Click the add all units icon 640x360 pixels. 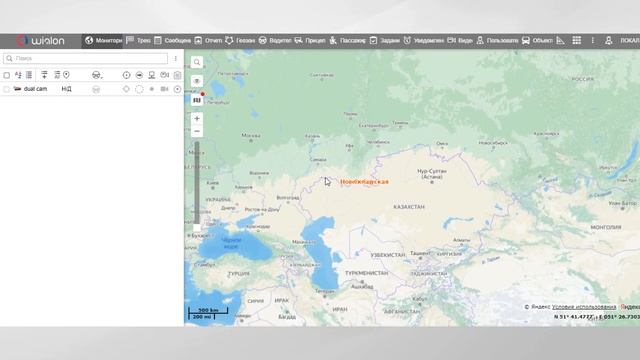tap(57, 75)
